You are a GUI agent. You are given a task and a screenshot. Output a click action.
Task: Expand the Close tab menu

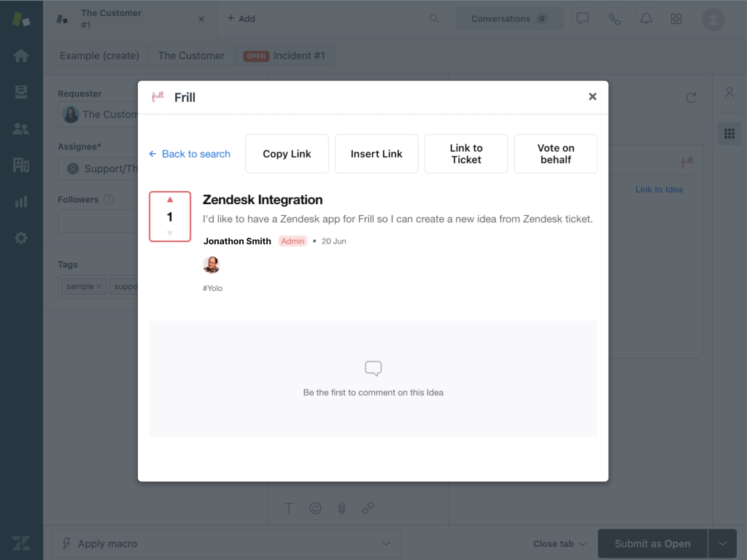point(560,544)
